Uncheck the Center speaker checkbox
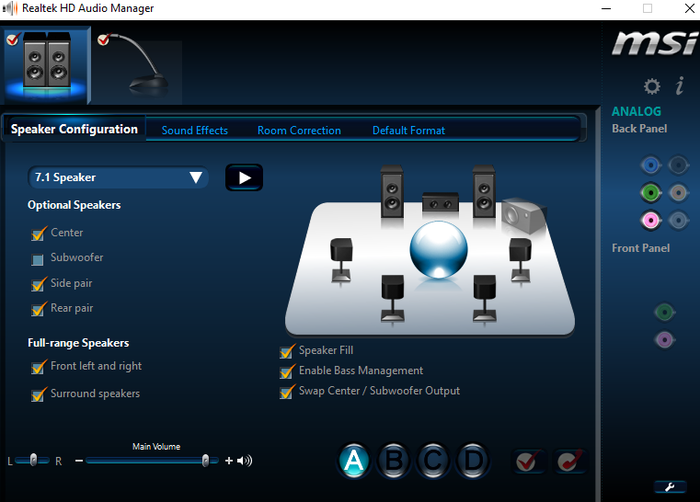Image resolution: width=700 pixels, height=502 pixels. [x=39, y=234]
